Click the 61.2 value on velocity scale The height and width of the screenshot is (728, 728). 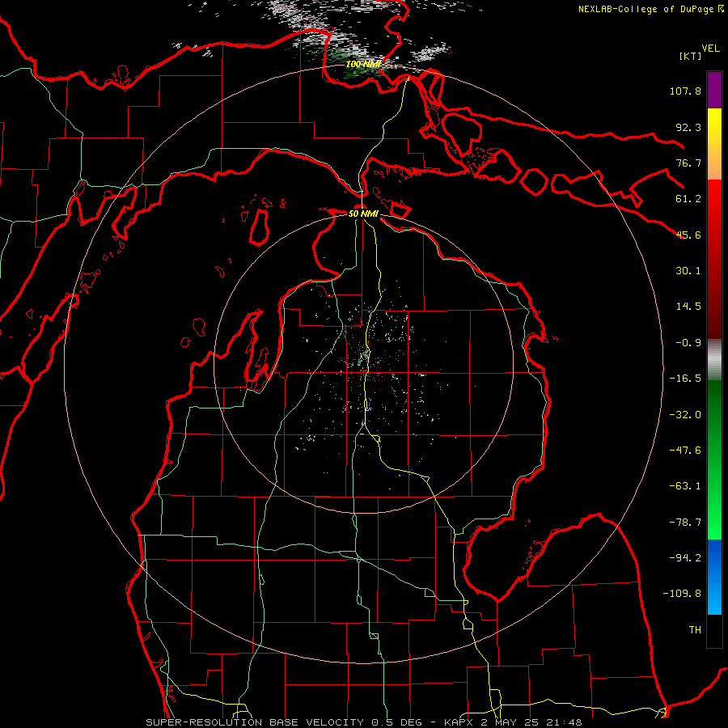click(688, 199)
